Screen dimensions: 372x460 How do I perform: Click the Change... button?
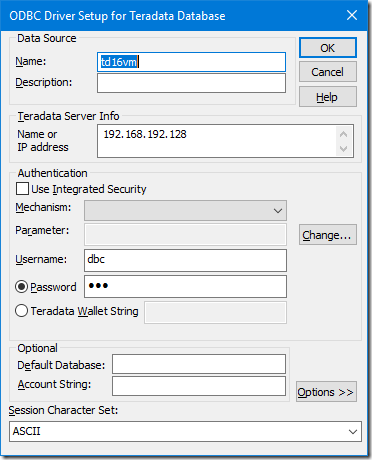328,235
